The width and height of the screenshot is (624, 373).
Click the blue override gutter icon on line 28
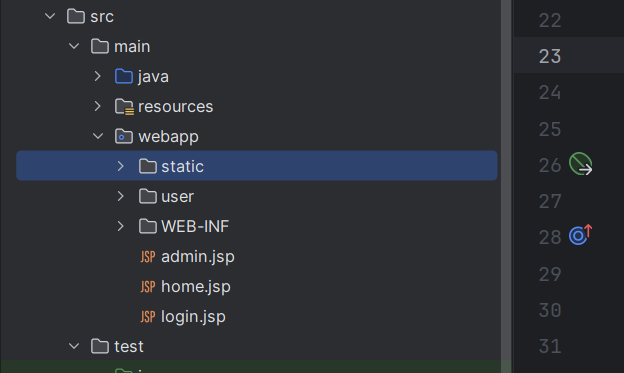coord(581,235)
